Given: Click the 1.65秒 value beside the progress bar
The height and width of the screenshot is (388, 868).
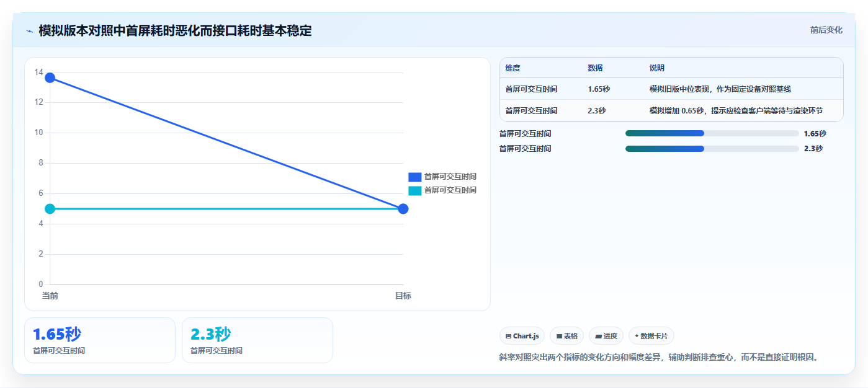Looking at the screenshot, I should 815,133.
